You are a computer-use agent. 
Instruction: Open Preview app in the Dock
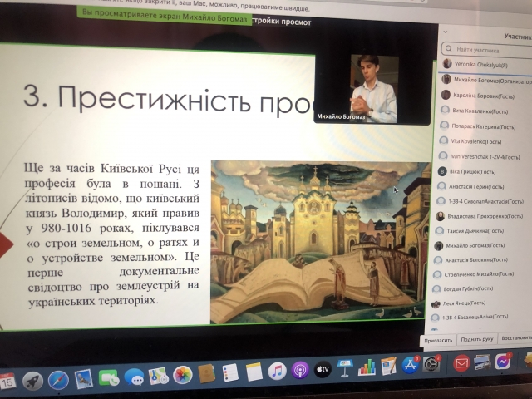pyautogui.click(x=482, y=362)
